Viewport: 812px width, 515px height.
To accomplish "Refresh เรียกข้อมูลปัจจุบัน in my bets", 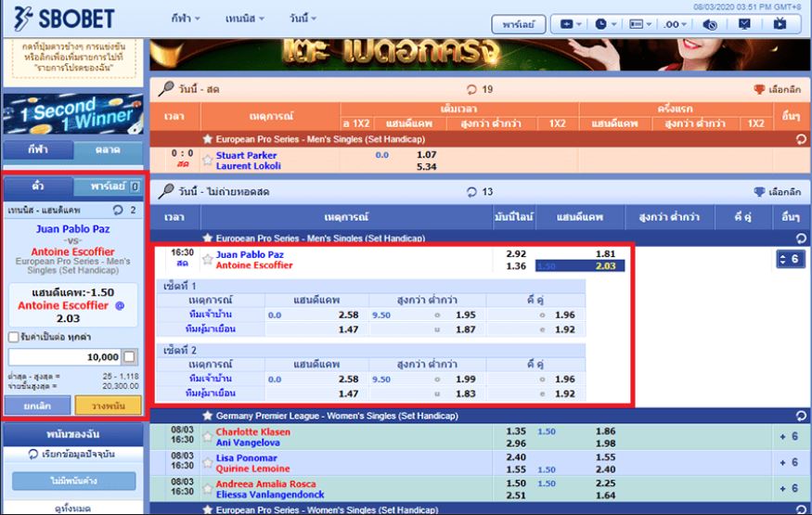I will coord(72,454).
